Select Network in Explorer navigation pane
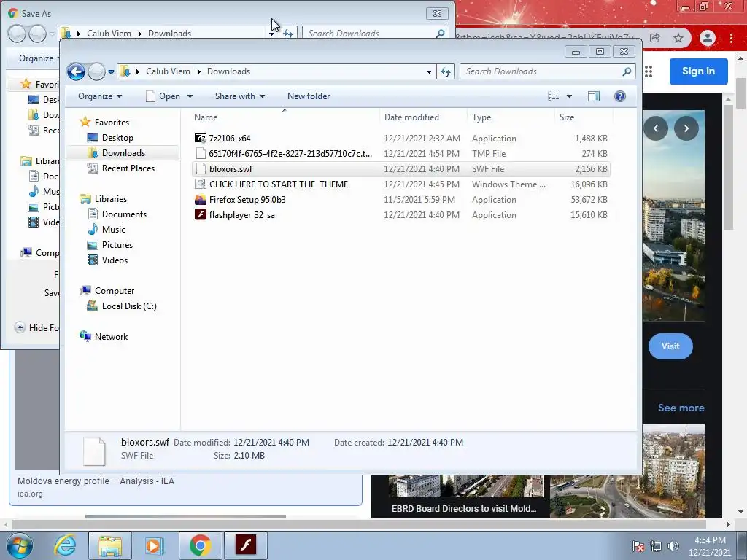 [x=111, y=337]
